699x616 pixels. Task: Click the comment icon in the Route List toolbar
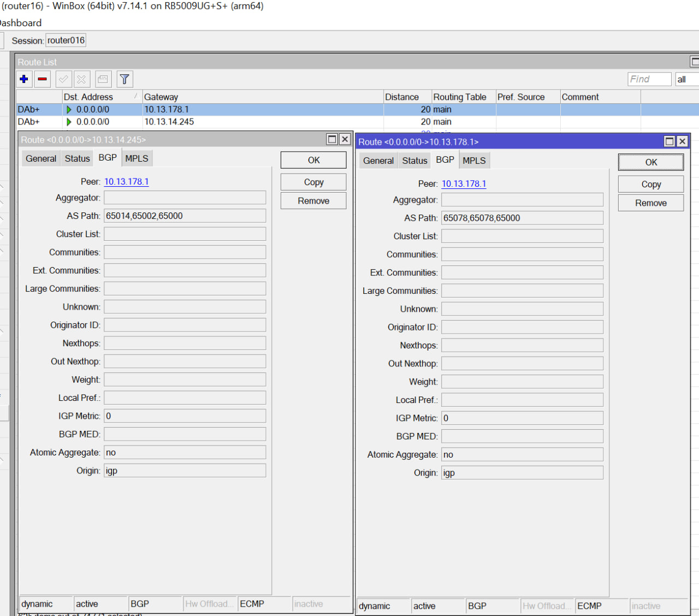pyautogui.click(x=103, y=79)
